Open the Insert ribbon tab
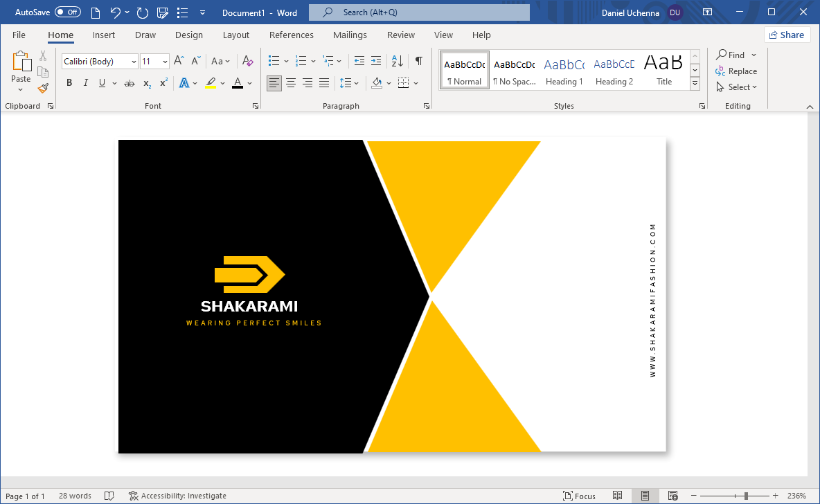Viewport: 820px width, 504px height. click(104, 35)
